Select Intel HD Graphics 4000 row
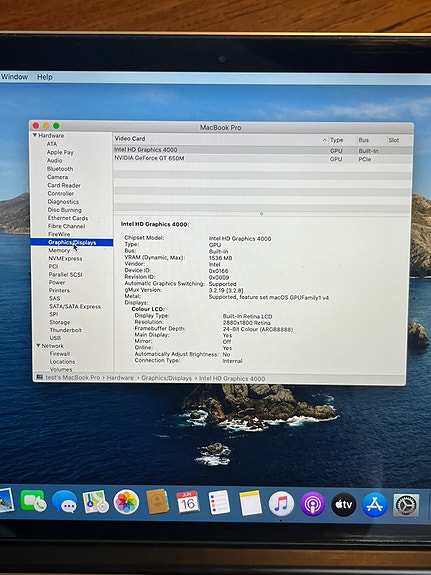The image size is (431, 575). 263,150
